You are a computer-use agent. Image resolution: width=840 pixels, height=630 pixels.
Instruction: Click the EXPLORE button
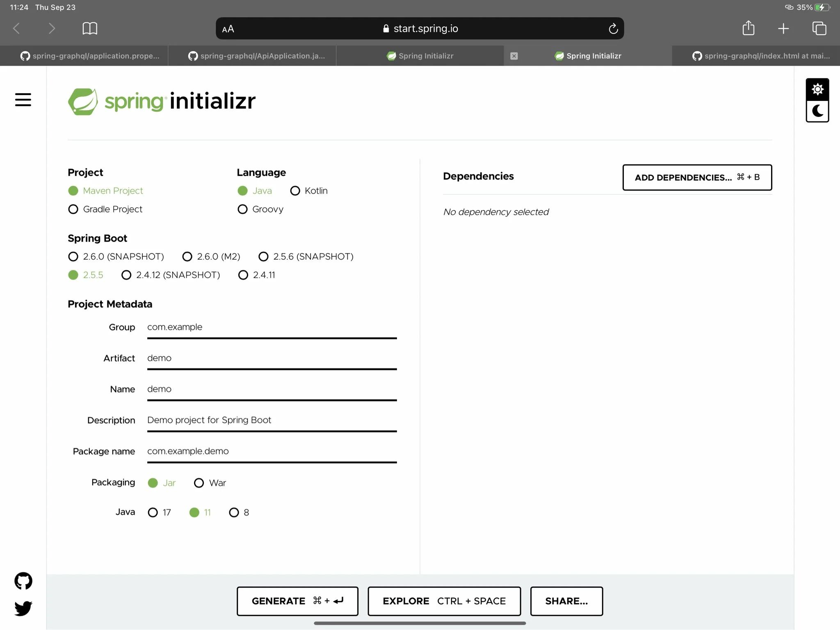coord(444,601)
